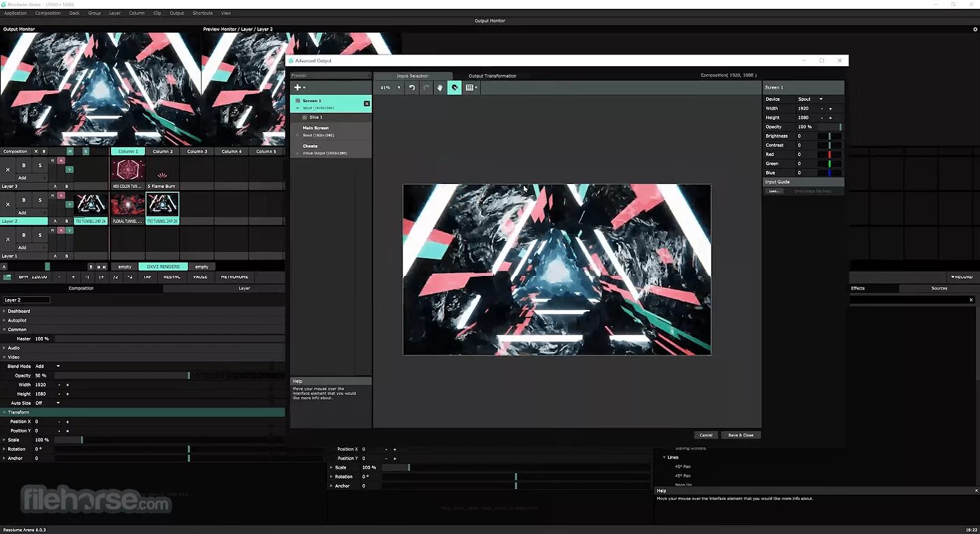Toggle Solo S on Layer 2
This screenshot has height=534, width=980.
[40, 200]
